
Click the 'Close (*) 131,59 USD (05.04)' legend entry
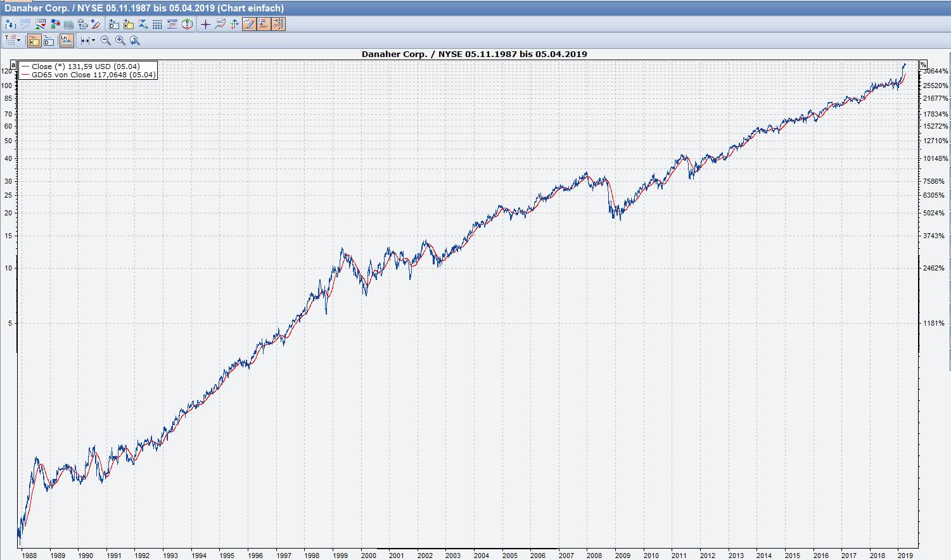86,67
